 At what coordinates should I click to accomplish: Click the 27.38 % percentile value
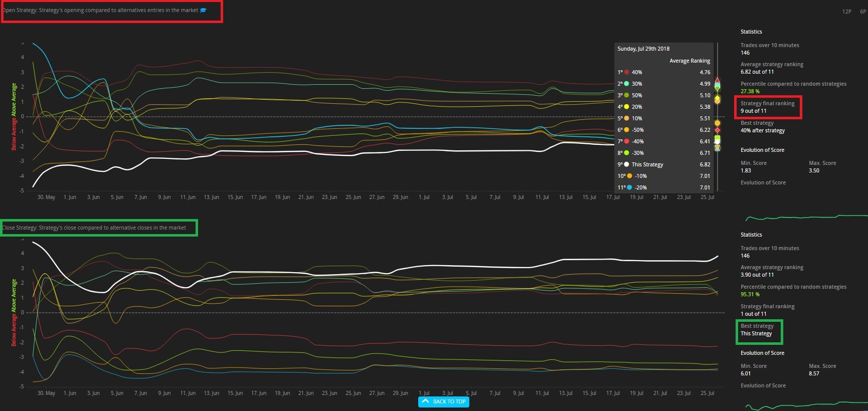750,91
